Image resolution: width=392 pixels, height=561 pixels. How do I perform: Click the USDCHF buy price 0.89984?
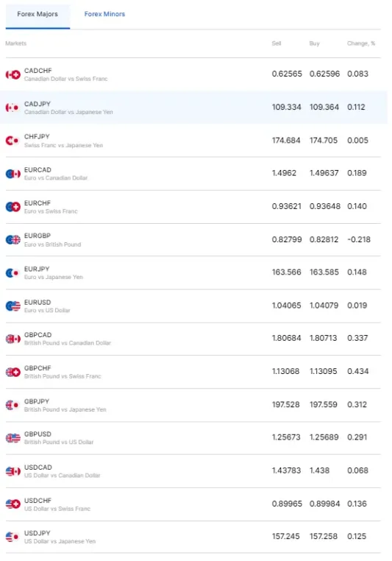tap(324, 504)
